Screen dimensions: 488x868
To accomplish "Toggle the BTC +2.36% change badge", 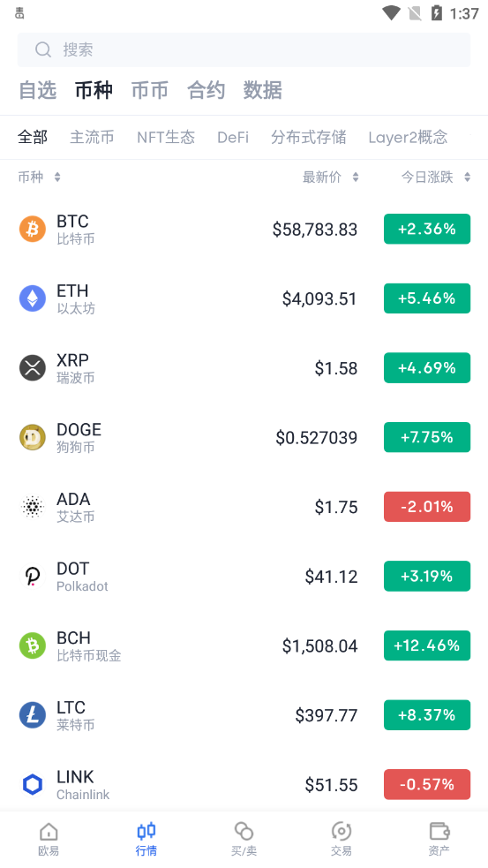I will point(427,230).
